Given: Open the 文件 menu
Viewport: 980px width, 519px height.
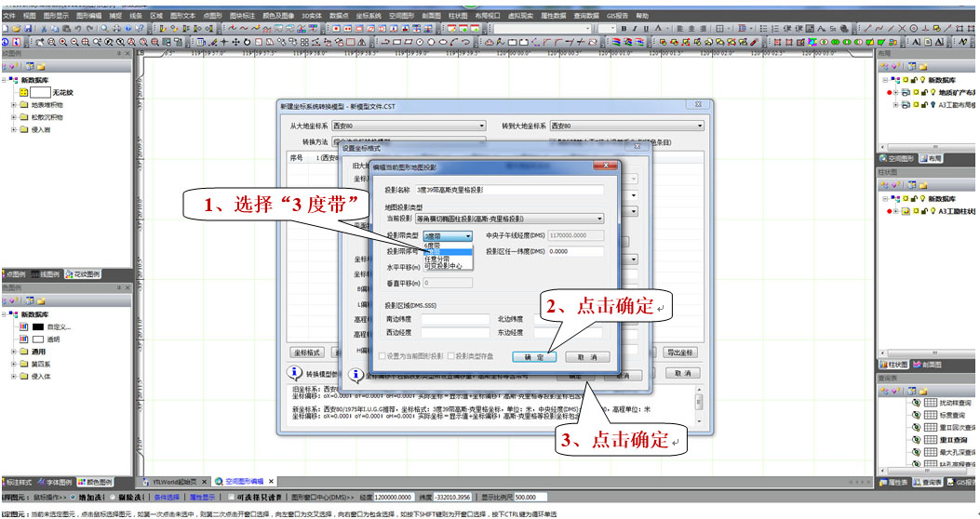Looking at the screenshot, I should (9, 16).
